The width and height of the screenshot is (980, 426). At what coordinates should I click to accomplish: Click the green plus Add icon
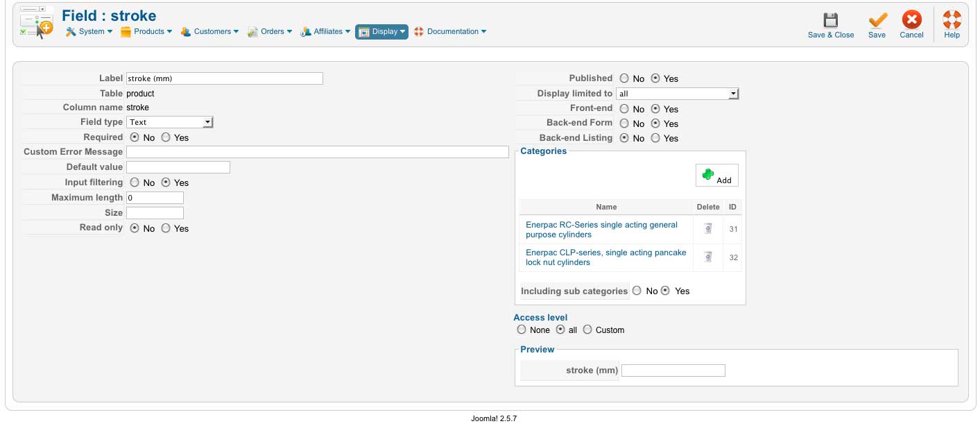(708, 175)
